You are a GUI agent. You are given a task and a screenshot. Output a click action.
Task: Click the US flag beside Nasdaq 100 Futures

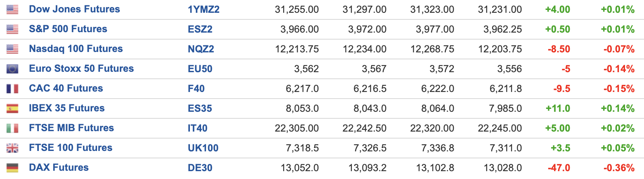(12, 49)
